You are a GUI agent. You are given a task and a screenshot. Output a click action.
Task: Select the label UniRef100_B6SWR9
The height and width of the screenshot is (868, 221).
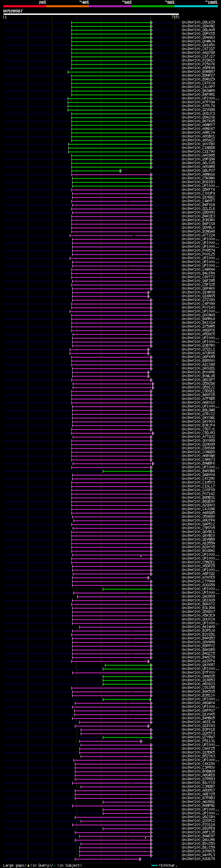coord(198,91)
